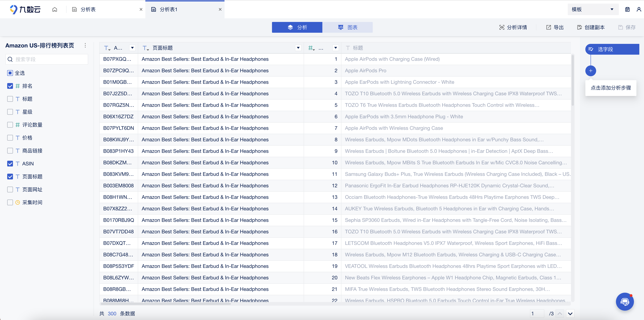644x320 pixels.
Task: Go to previous page arrow
Action: pyautogui.click(x=560, y=314)
